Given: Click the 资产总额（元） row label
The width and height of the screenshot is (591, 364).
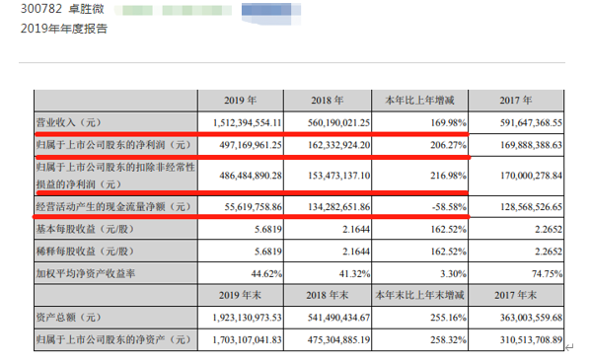Looking at the screenshot, I should tap(69, 318).
